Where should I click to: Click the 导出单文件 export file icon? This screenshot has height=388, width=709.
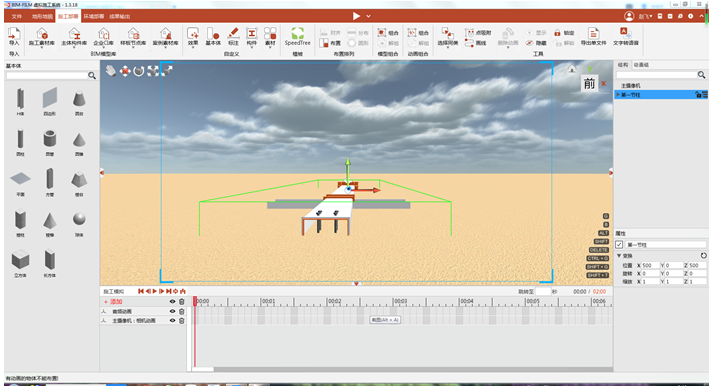pos(593,37)
